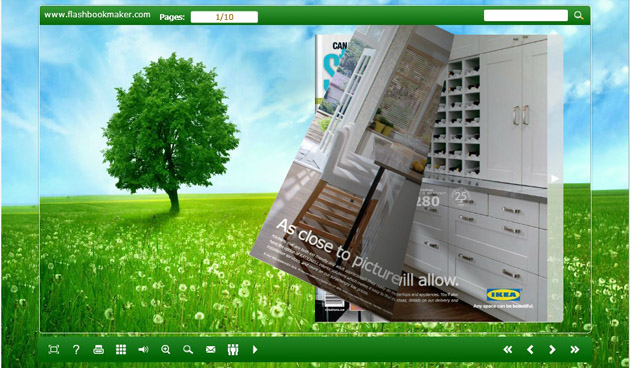This screenshot has width=630, height=368.
Task: Click the IKEA logo on the page
Action: (x=503, y=294)
